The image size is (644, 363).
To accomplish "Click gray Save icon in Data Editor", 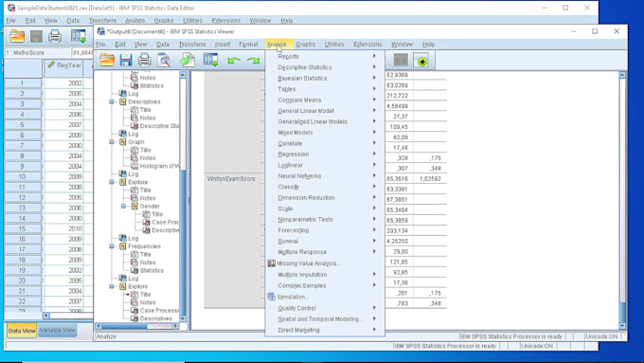I will [x=36, y=36].
